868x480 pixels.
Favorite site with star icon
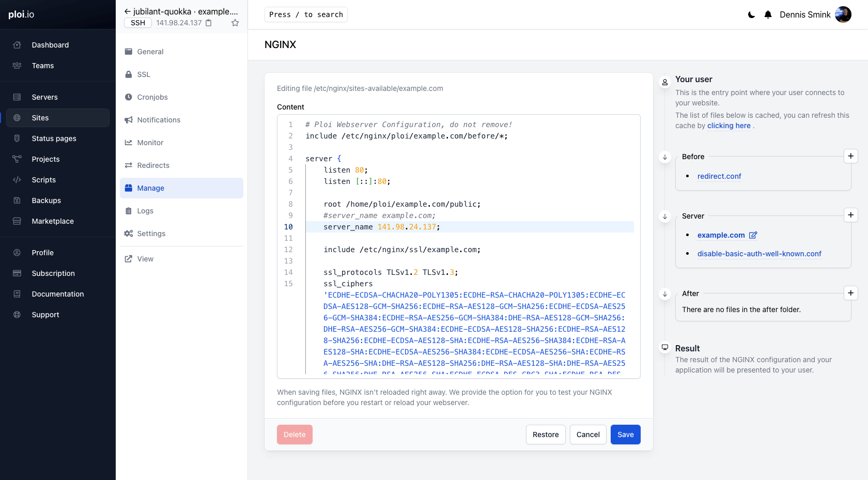235,23
